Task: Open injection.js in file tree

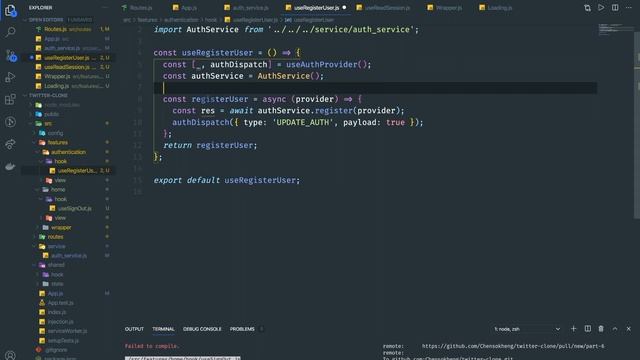Action: 60,322
